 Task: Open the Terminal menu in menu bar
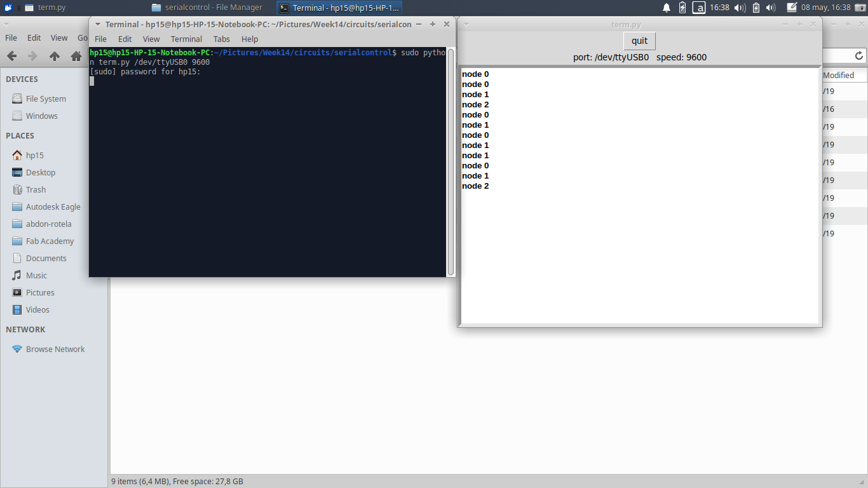(186, 39)
